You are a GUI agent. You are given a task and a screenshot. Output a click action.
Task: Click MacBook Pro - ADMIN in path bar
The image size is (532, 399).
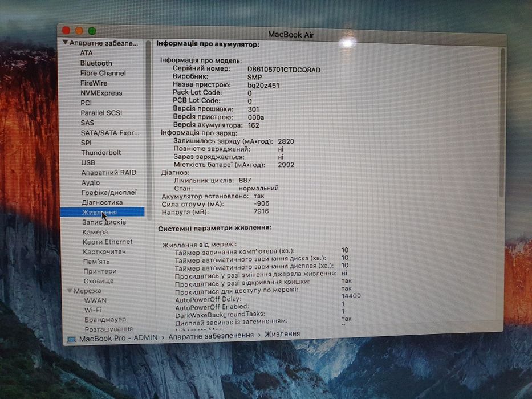click(x=118, y=338)
